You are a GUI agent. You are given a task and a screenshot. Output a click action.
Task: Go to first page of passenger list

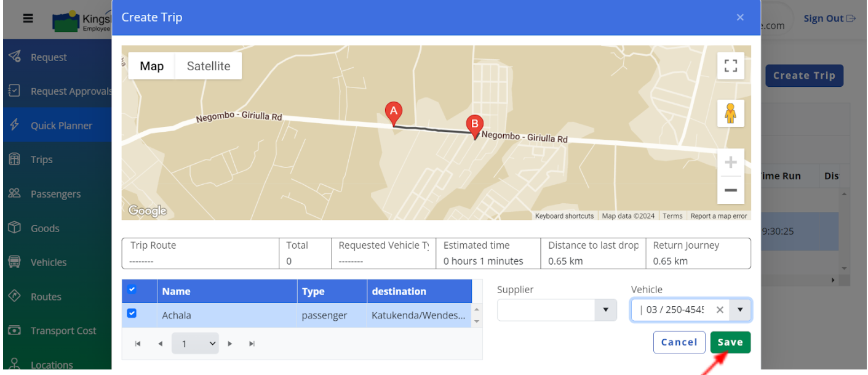point(138,344)
